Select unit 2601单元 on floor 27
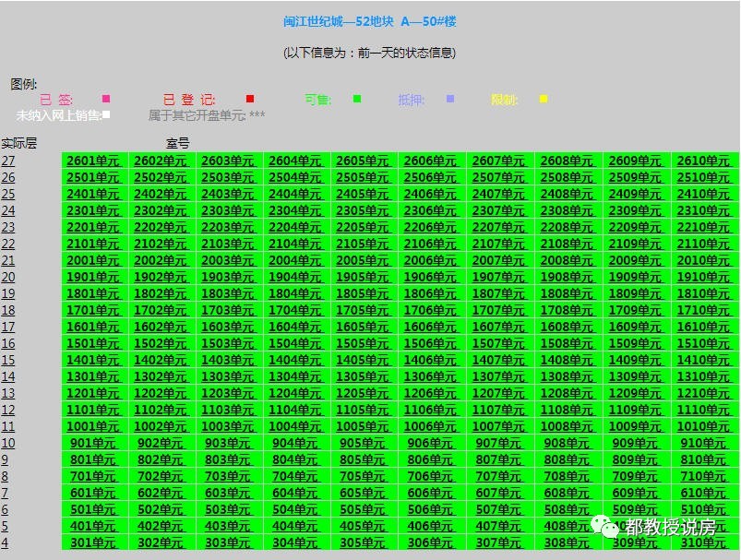Viewport: 741px width, 560px height. [x=92, y=161]
